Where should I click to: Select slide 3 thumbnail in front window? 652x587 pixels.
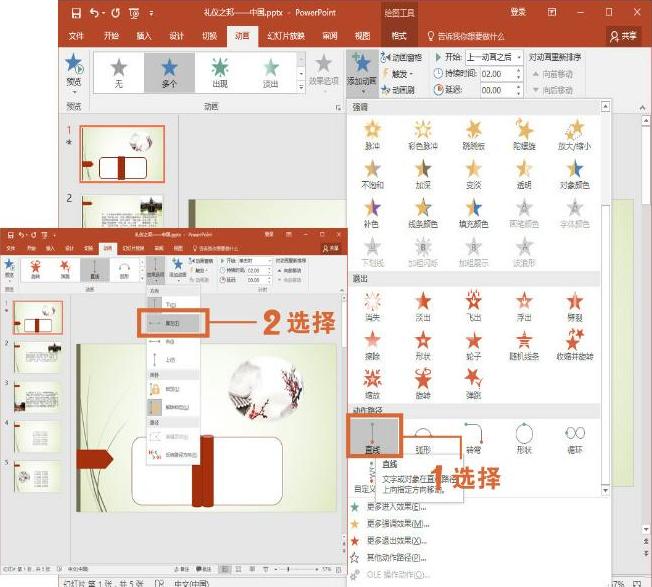pyautogui.click(x=38, y=396)
